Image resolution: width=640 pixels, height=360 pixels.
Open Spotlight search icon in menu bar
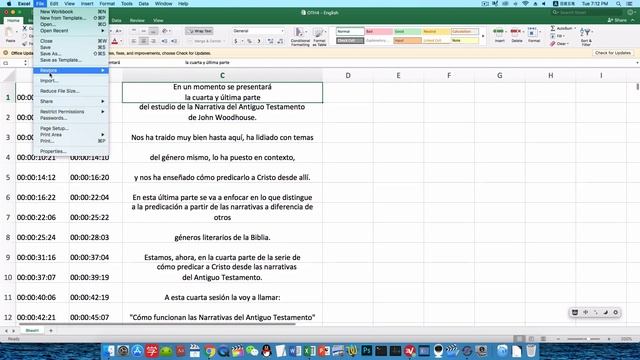(618, 4)
